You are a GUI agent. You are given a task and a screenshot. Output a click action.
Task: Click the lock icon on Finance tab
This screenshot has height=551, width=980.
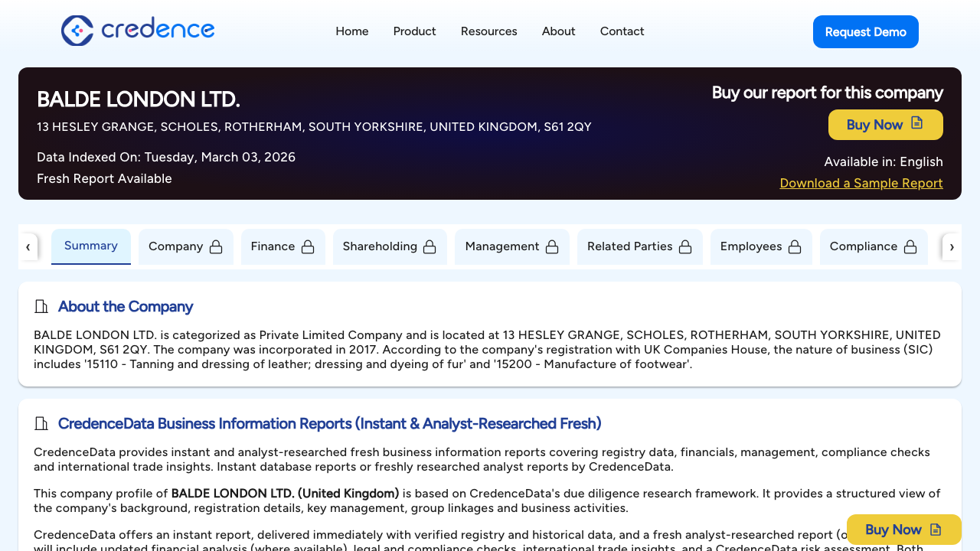click(308, 246)
